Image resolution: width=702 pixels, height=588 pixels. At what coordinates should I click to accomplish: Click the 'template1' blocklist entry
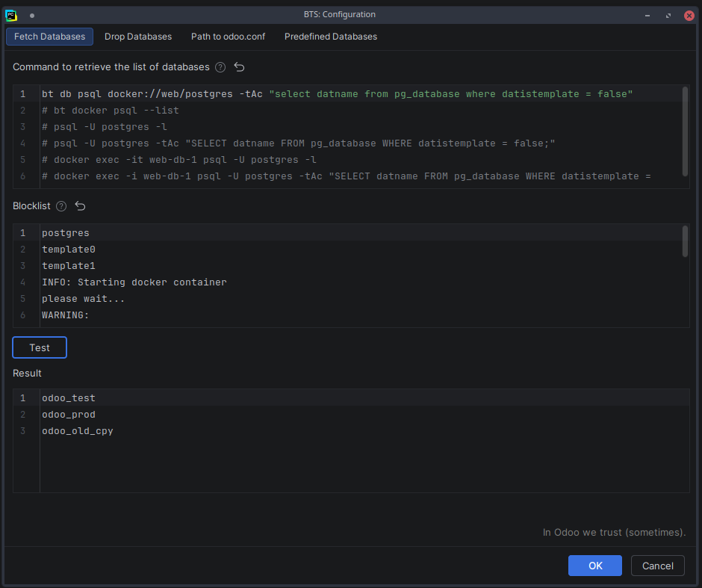[69, 266]
